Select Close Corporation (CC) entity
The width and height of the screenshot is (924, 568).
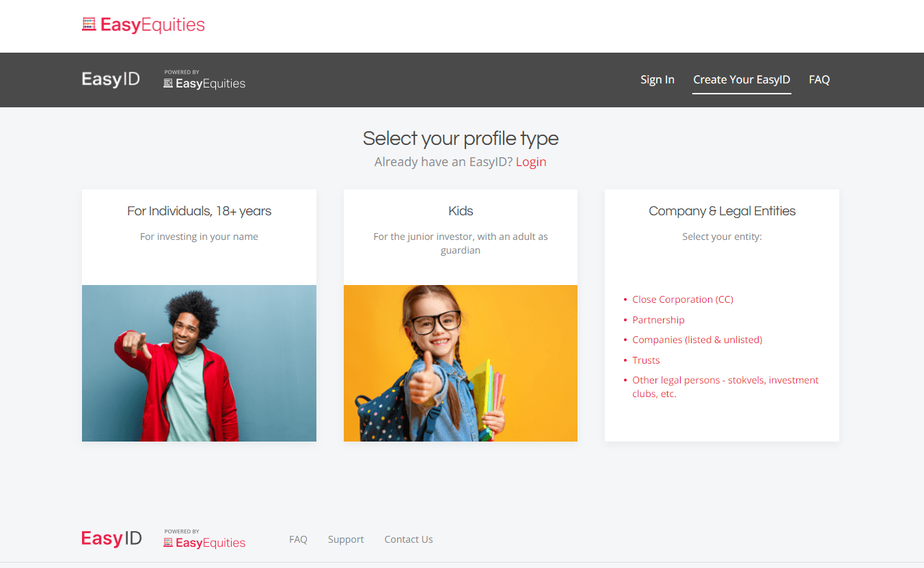[x=683, y=299]
